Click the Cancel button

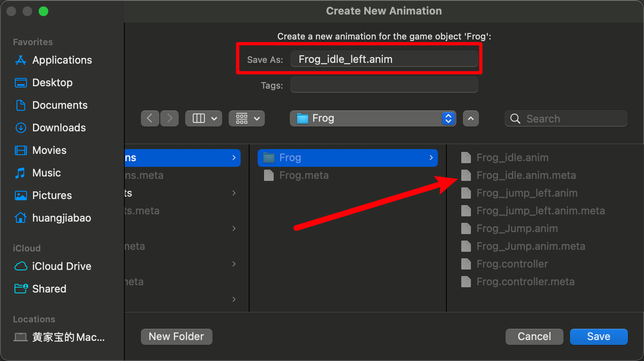pyautogui.click(x=535, y=336)
